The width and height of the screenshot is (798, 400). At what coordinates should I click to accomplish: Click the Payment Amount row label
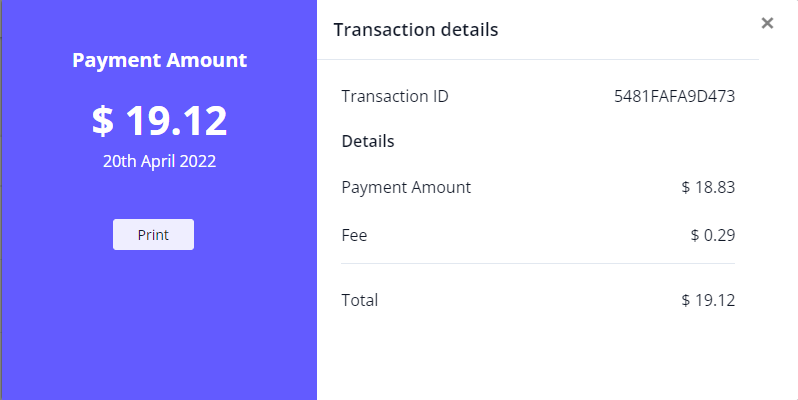[x=406, y=187]
